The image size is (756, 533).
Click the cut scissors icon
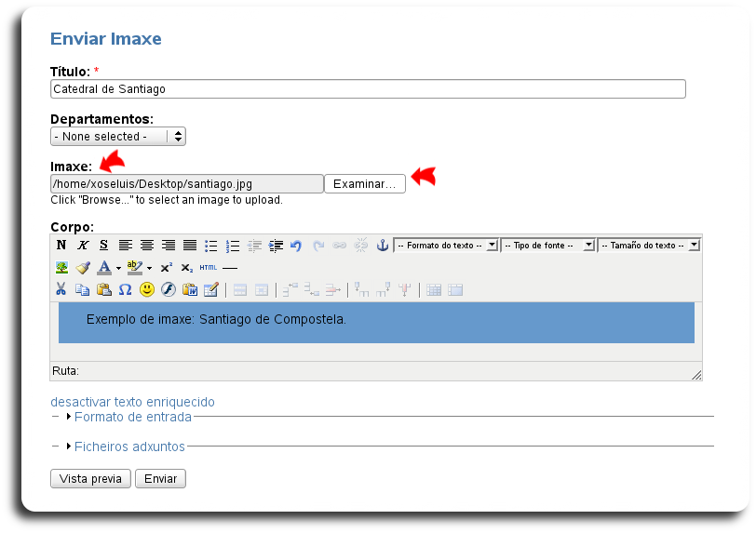pos(61,290)
